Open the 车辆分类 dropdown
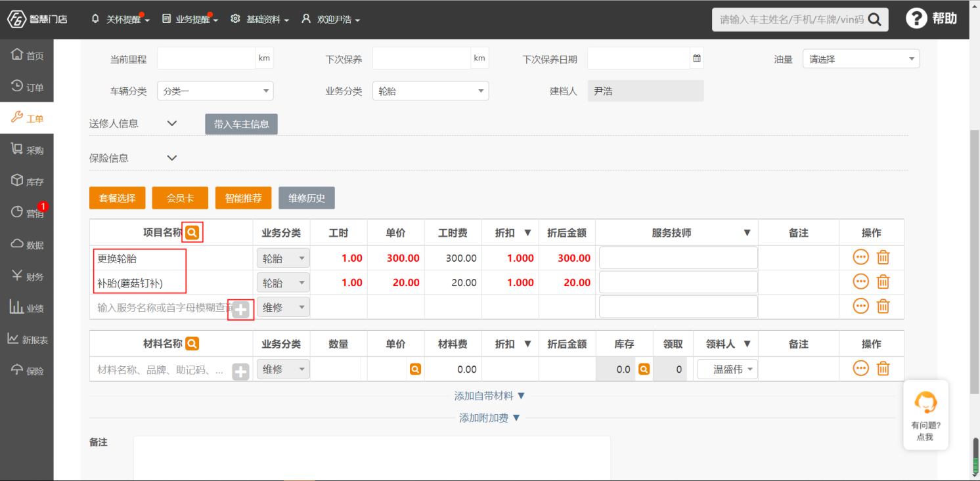This screenshot has height=481, width=980. (x=215, y=91)
